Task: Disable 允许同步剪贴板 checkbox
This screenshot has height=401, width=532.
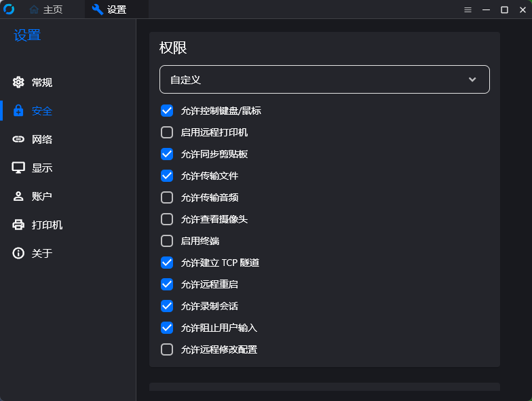Action: click(167, 154)
